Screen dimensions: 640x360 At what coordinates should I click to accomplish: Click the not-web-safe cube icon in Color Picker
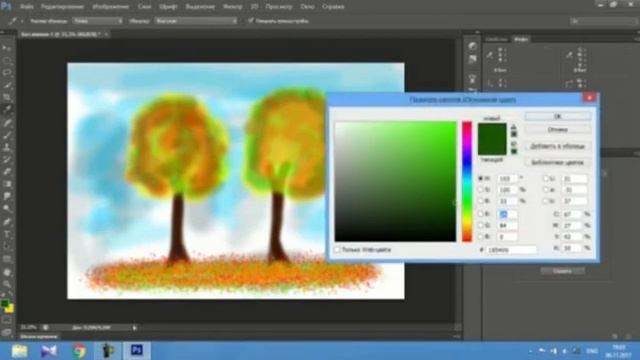click(x=514, y=144)
